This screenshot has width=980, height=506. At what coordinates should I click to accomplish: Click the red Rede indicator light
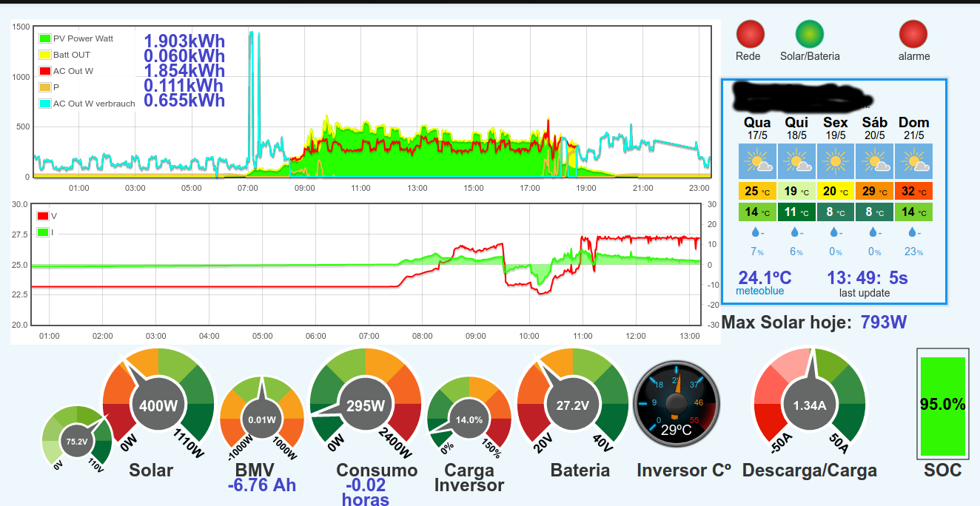(x=750, y=34)
